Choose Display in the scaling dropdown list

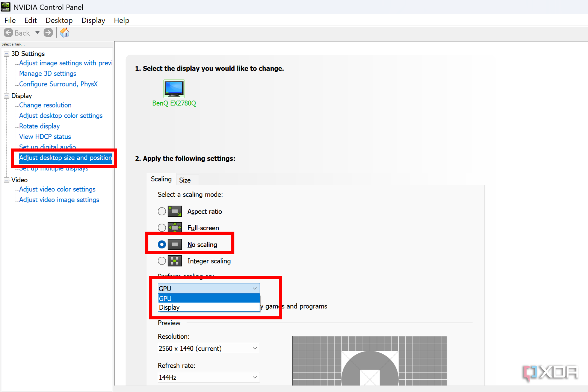(x=209, y=307)
